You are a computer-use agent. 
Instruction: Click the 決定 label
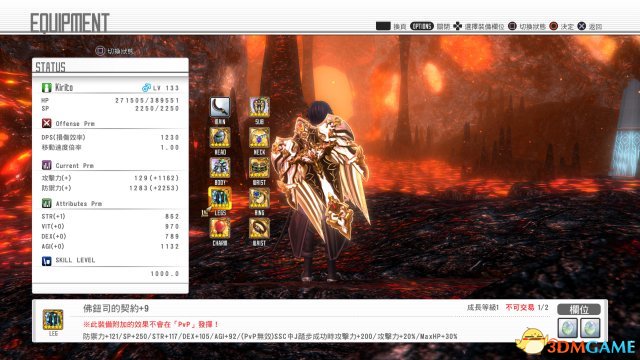(x=567, y=27)
